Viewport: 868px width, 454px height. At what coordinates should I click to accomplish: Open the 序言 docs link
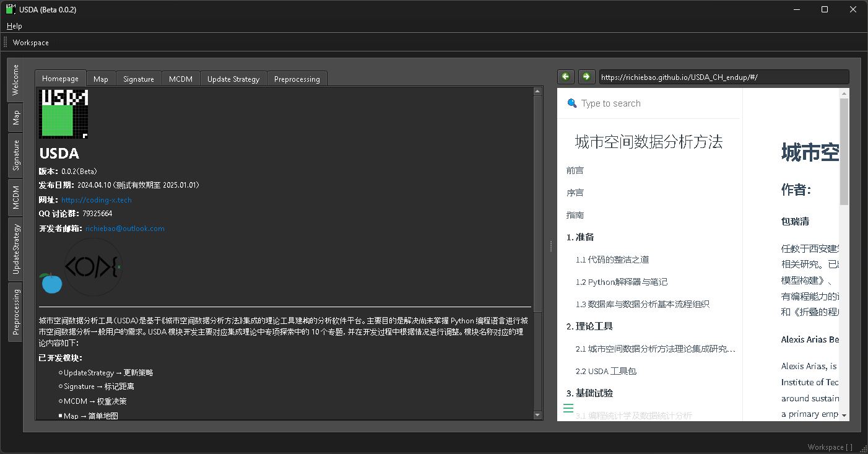575,193
